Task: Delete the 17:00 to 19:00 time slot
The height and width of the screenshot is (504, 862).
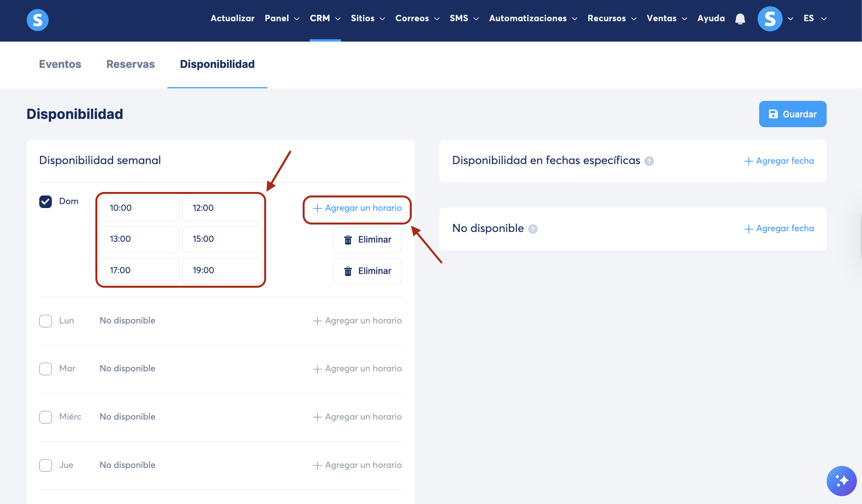Action: pyautogui.click(x=367, y=271)
